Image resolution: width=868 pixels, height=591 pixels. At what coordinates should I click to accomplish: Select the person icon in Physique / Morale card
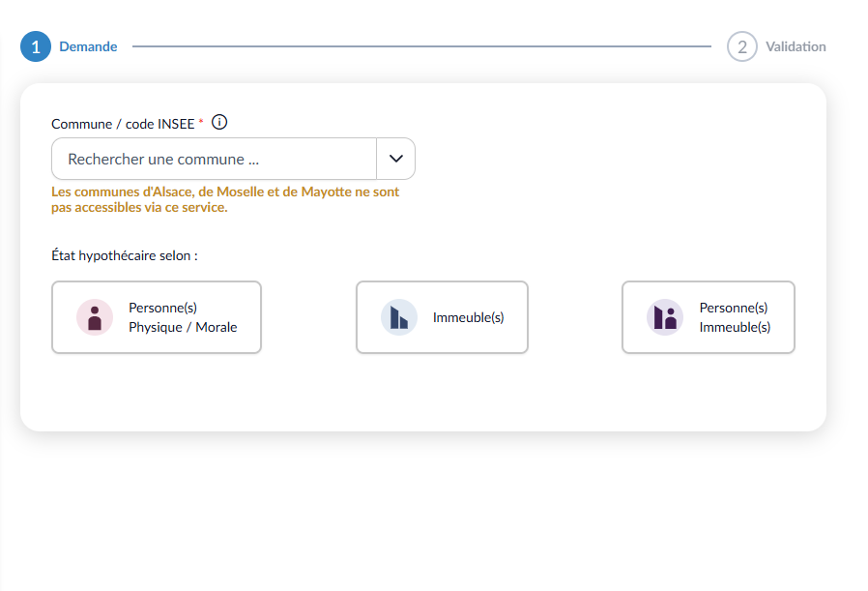[x=95, y=317]
